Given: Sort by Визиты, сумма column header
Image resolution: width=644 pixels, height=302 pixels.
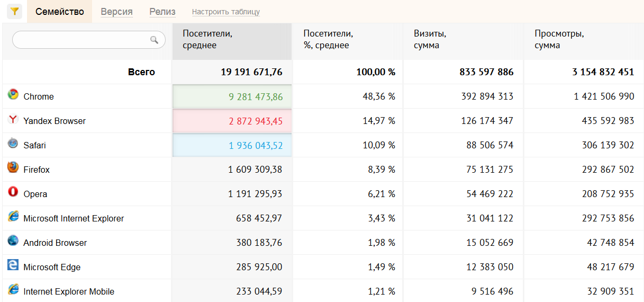Looking at the screenshot, I should click(430, 40).
